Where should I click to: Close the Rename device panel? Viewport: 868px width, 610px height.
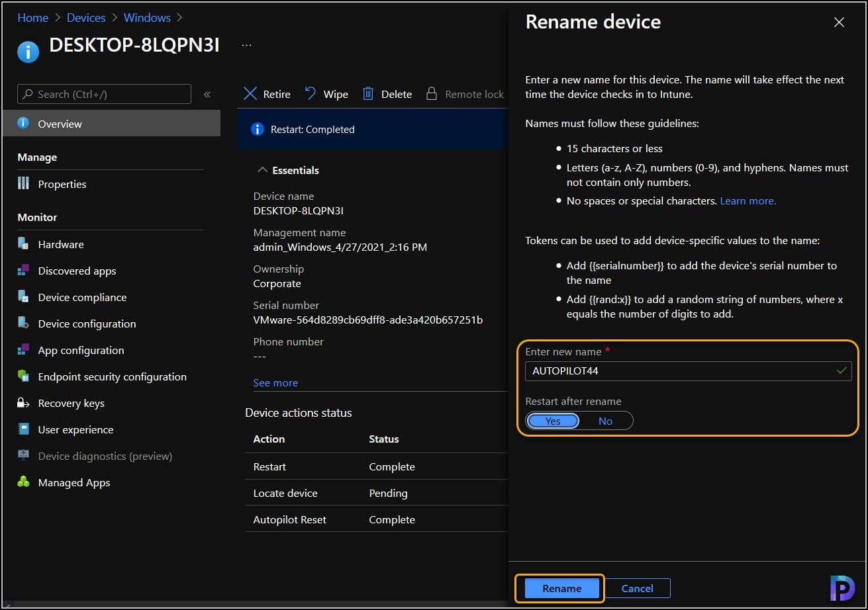pos(839,22)
